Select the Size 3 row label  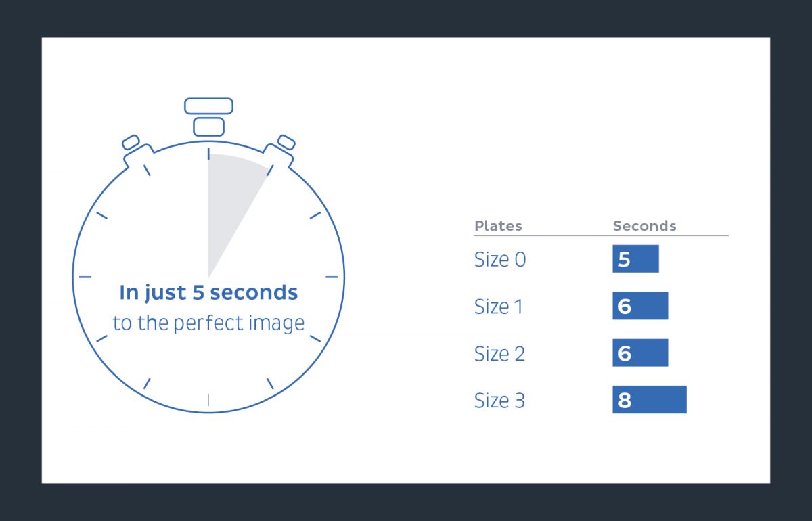pyautogui.click(x=499, y=401)
